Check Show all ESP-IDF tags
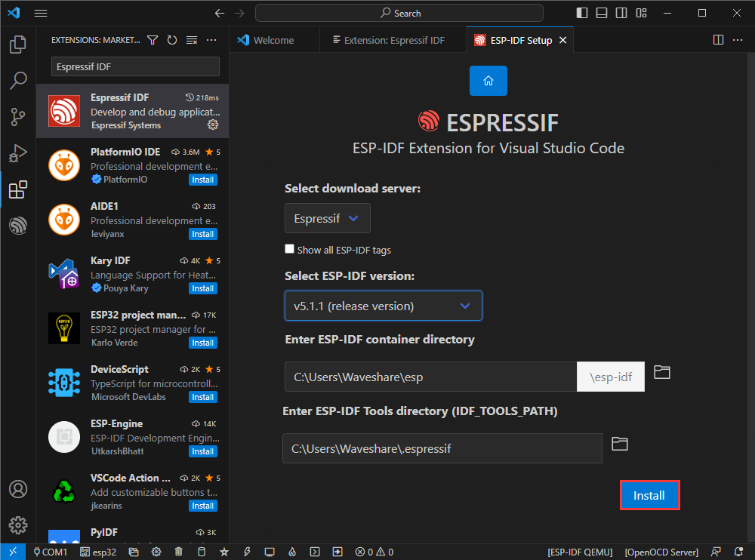This screenshot has height=560, width=755. pyautogui.click(x=289, y=249)
